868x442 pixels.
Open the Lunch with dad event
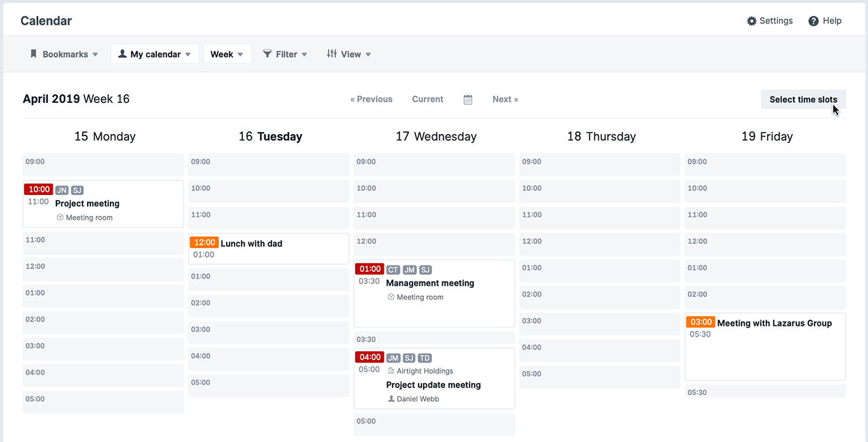pos(269,249)
